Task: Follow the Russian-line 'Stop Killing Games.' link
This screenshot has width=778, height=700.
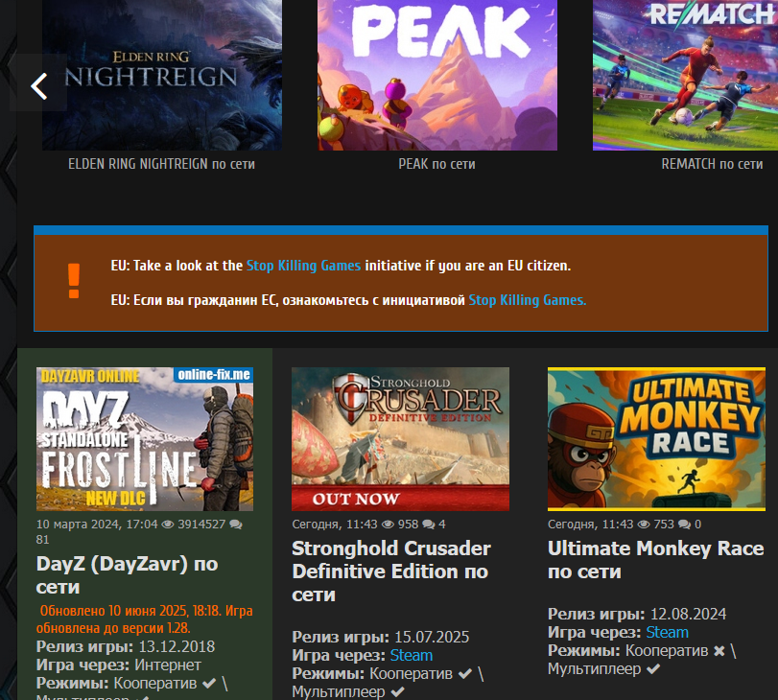Action: point(528,300)
